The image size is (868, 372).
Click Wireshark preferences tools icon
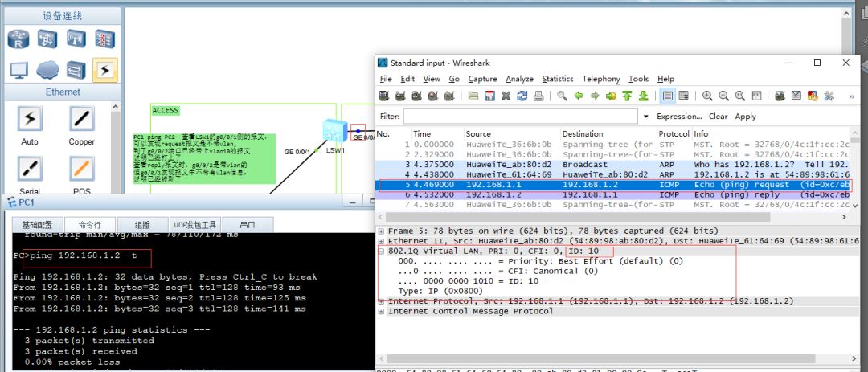(x=829, y=96)
